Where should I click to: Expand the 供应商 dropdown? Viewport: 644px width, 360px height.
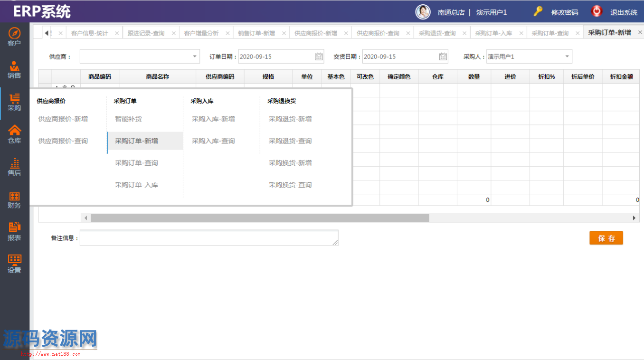click(195, 57)
